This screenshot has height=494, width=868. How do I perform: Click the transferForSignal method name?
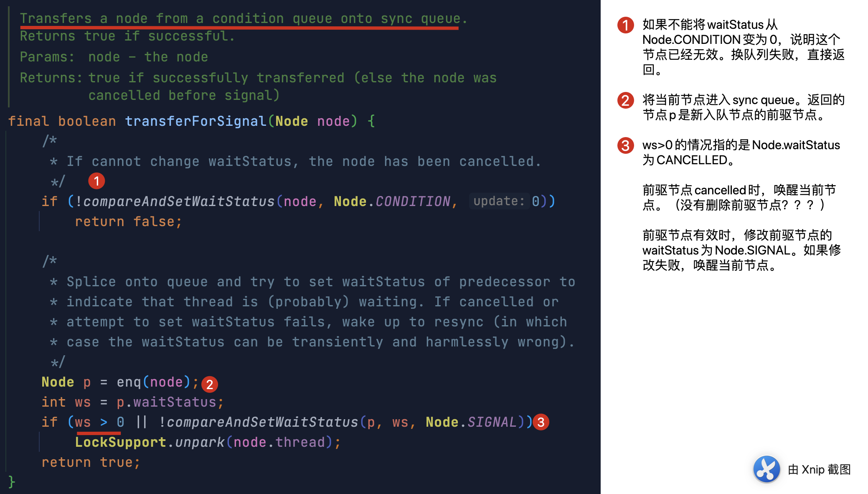pyautogui.click(x=195, y=121)
